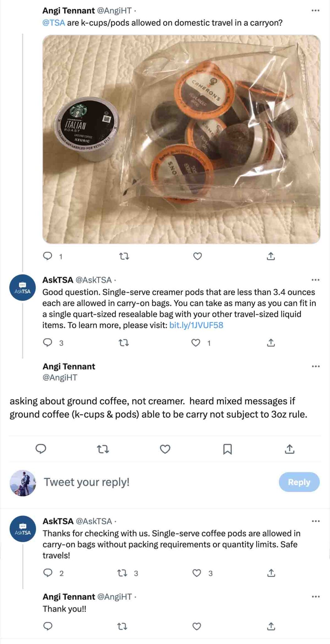Open the k-cups photo attachment
The height and width of the screenshot is (644, 330).
181,139
